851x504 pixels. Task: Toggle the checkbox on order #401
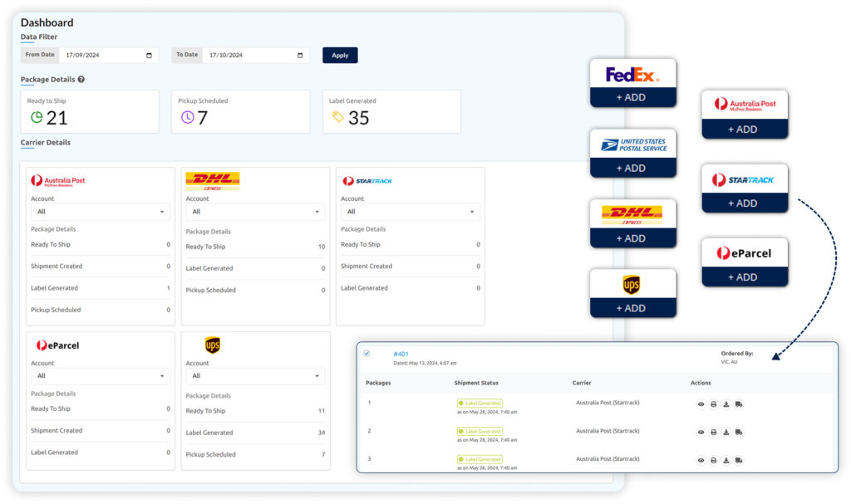[367, 352]
